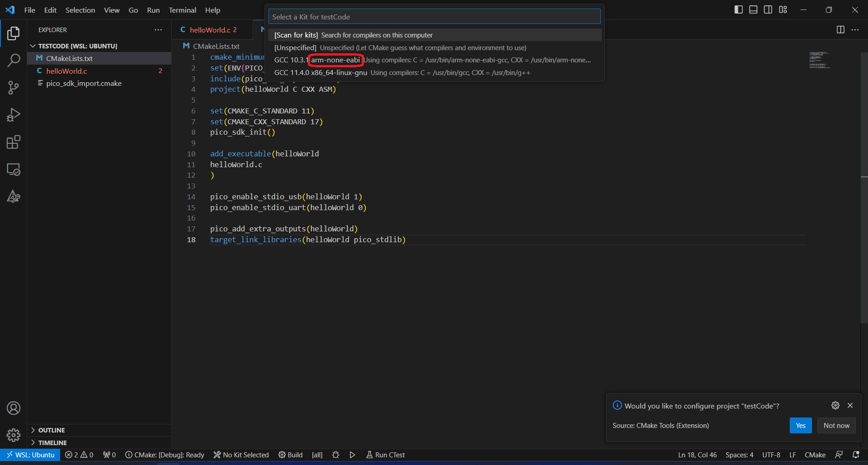Click the editor minimap preview
868x465 pixels.
[819, 60]
